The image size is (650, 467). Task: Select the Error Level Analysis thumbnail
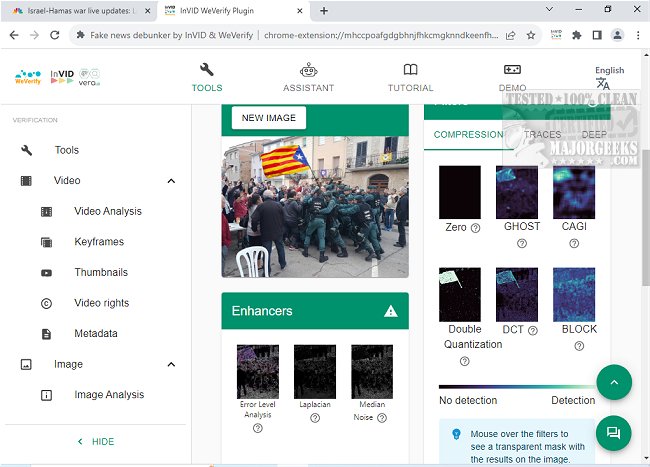(257, 372)
